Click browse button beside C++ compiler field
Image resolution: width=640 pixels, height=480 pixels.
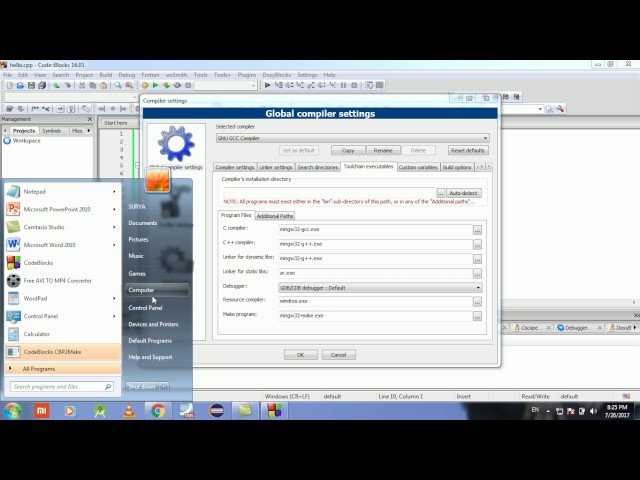(x=477, y=244)
